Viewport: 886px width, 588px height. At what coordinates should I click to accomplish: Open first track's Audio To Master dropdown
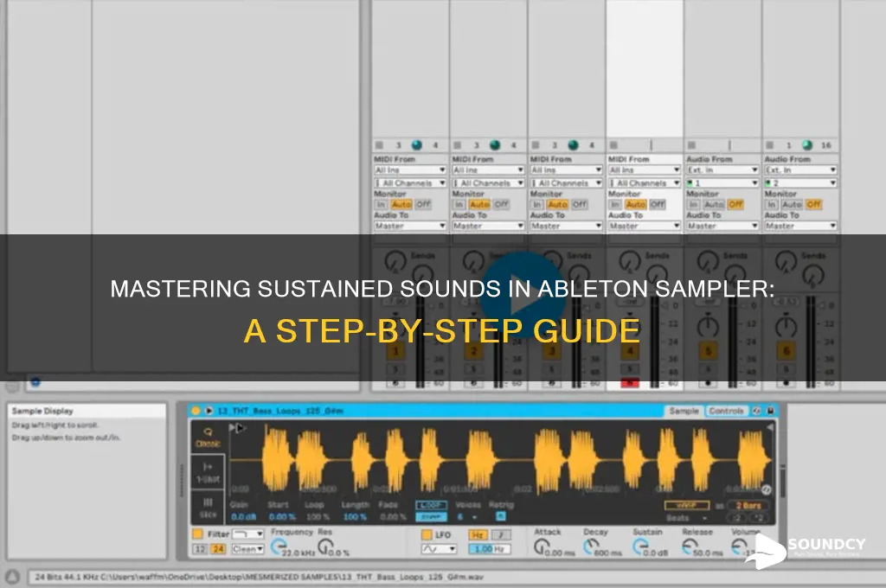pos(409,226)
